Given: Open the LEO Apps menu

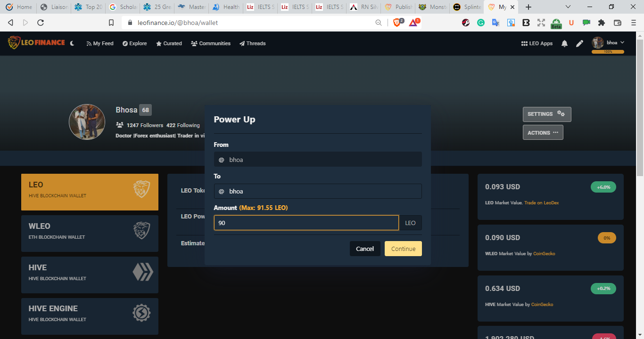Looking at the screenshot, I should click(537, 43).
